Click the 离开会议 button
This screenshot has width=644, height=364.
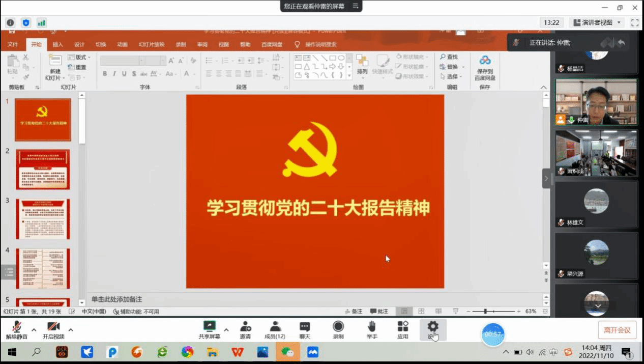click(617, 330)
